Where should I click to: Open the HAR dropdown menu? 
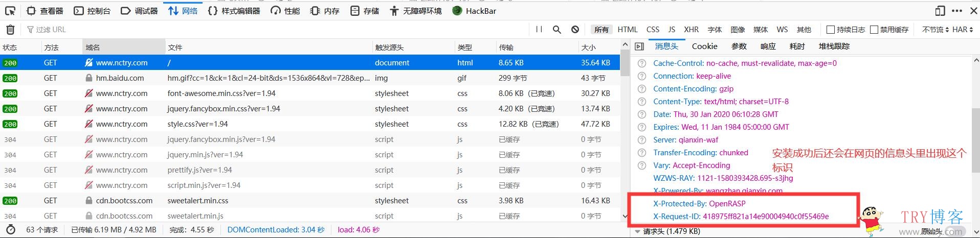(x=963, y=30)
